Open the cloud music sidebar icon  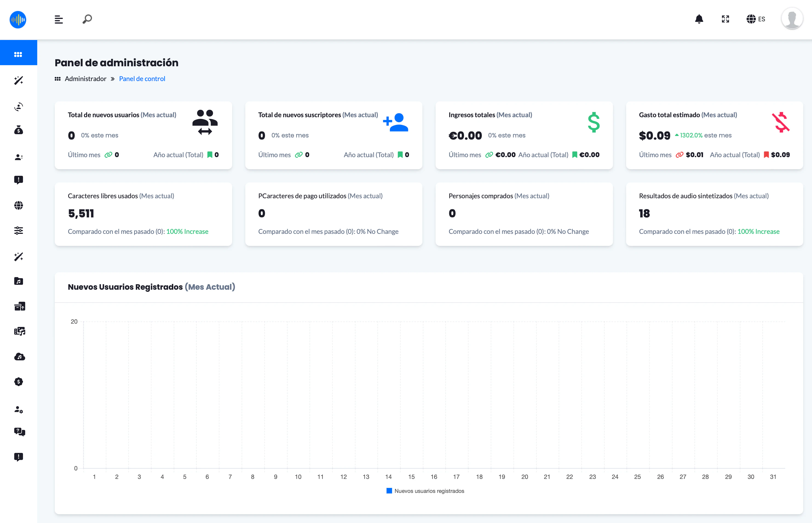tap(19, 357)
